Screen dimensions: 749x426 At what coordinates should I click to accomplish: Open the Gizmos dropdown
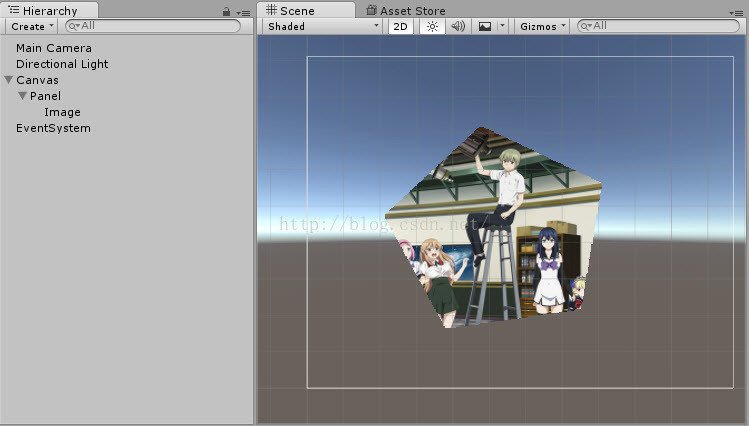(x=542, y=26)
